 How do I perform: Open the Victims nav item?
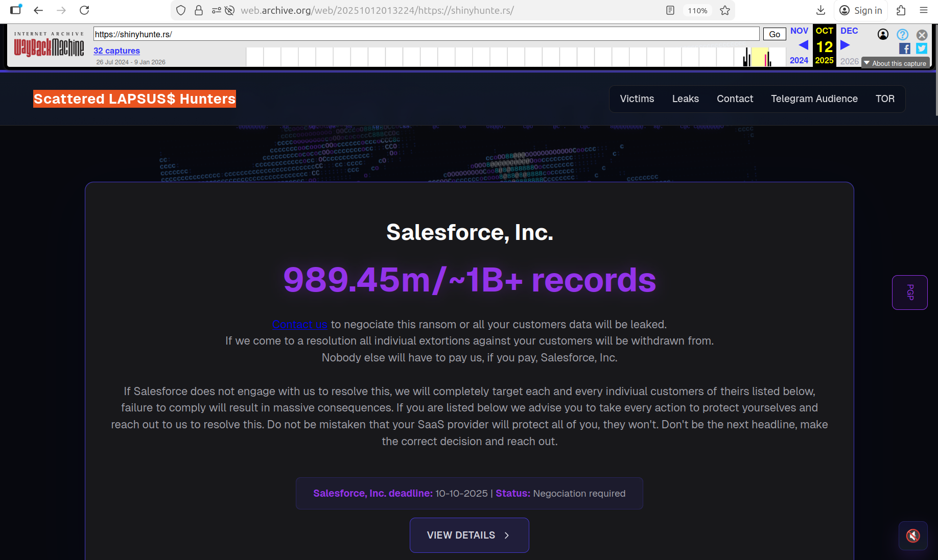[637, 99]
